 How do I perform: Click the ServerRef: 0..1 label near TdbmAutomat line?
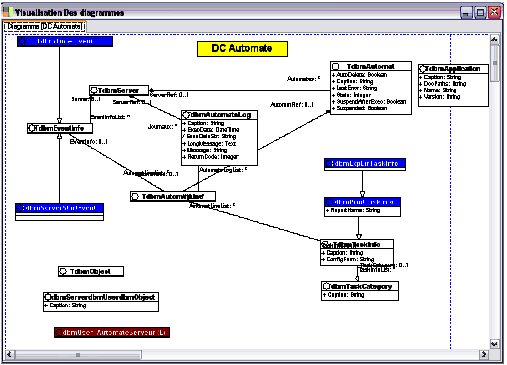pos(170,95)
